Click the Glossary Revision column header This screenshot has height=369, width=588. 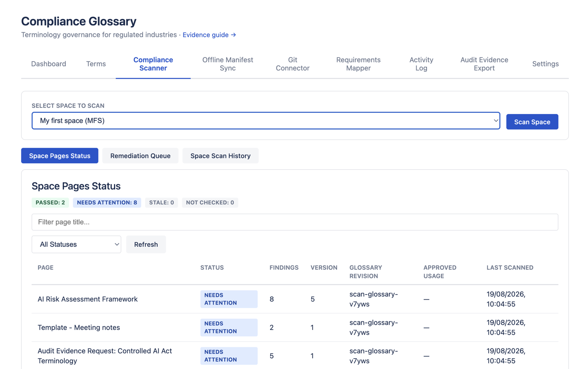point(366,272)
